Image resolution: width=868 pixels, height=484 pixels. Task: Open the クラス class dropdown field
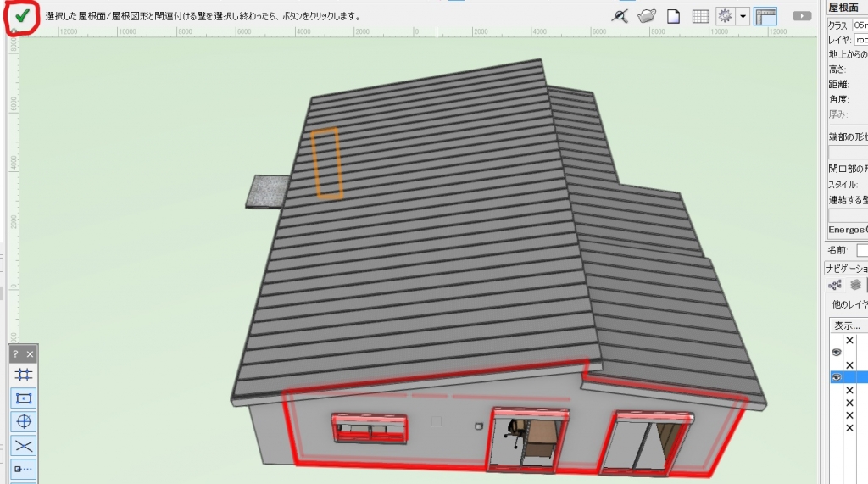coord(860,25)
